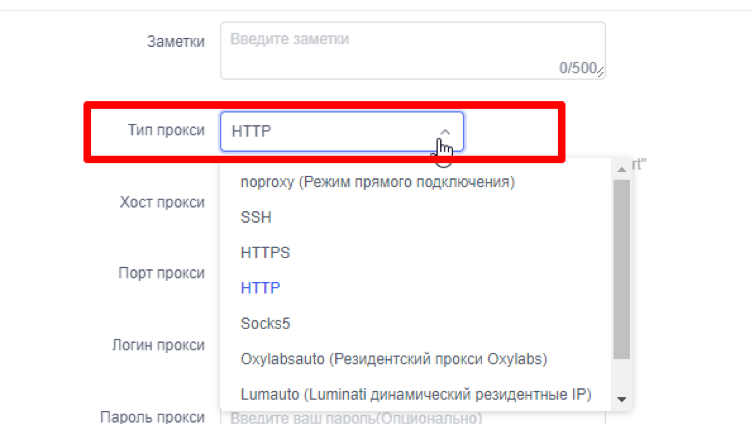This screenshot has height=424, width=752.
Task: Click the "Хост прокси" label
Action: (162, 202)
